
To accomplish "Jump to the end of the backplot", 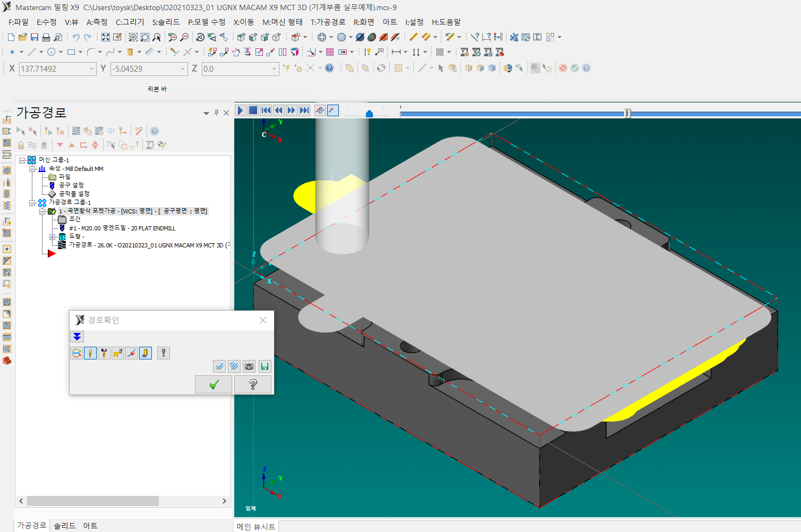I will click(x=304, y=110).
